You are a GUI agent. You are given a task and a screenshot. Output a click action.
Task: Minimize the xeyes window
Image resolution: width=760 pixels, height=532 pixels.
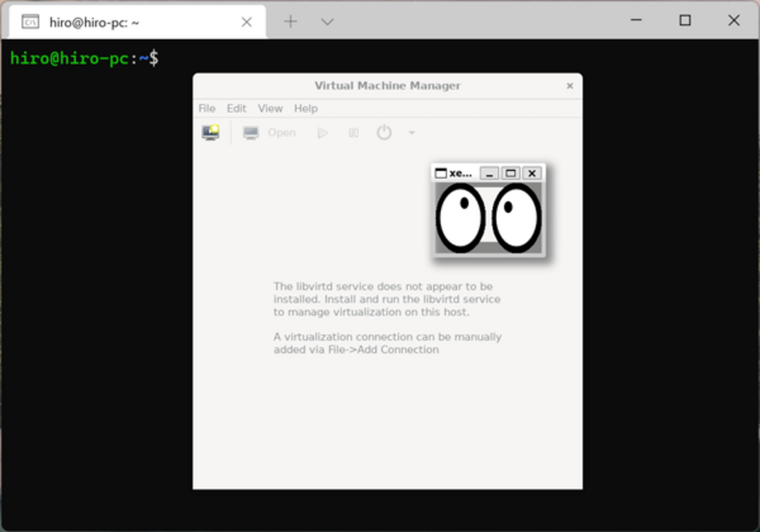[489, 173]
